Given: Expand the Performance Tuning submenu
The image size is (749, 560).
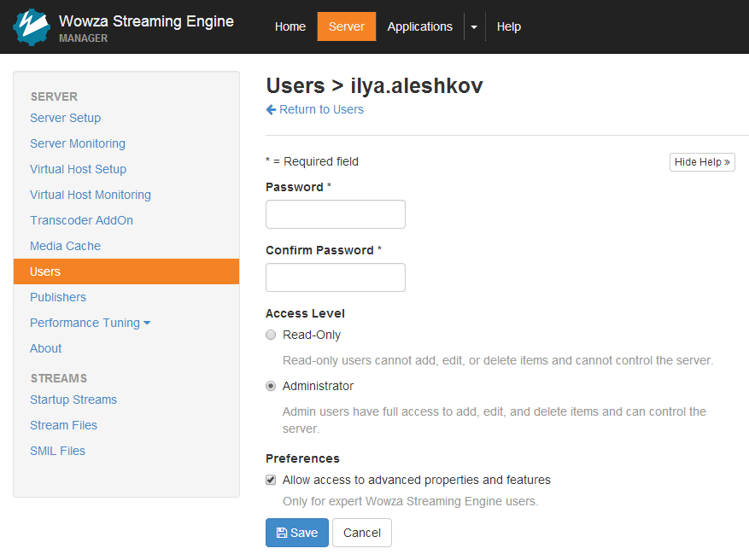Looking at the screenshot, I should (90, 323).
